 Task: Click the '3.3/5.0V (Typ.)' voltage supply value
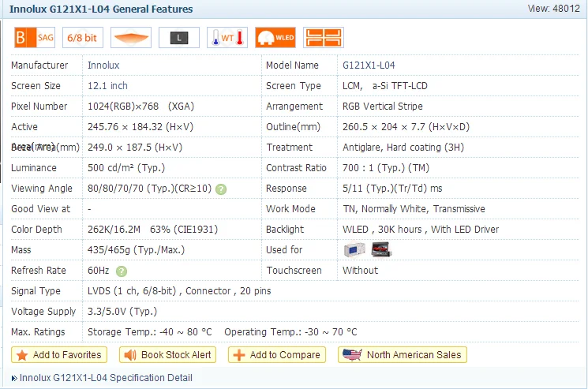click(122, 312)
